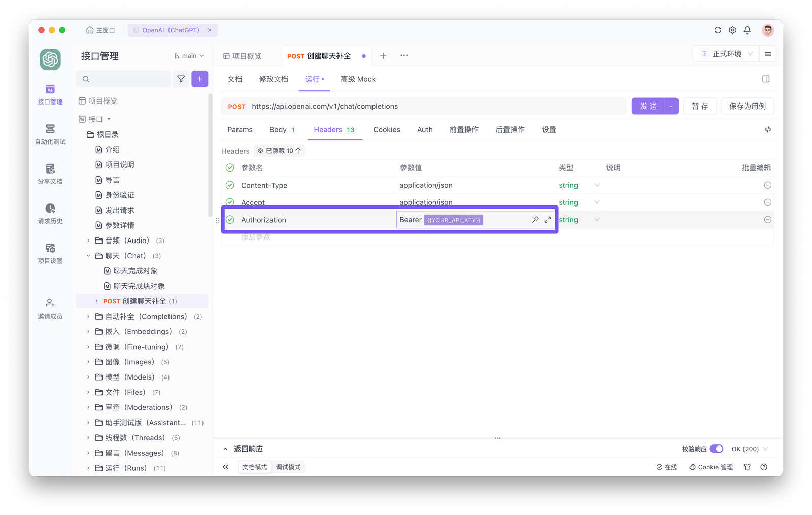Toggle 校验响应 switch near OK (200)
The height and width of the screenshot is (515, 812).
click(x=717, y=449)
